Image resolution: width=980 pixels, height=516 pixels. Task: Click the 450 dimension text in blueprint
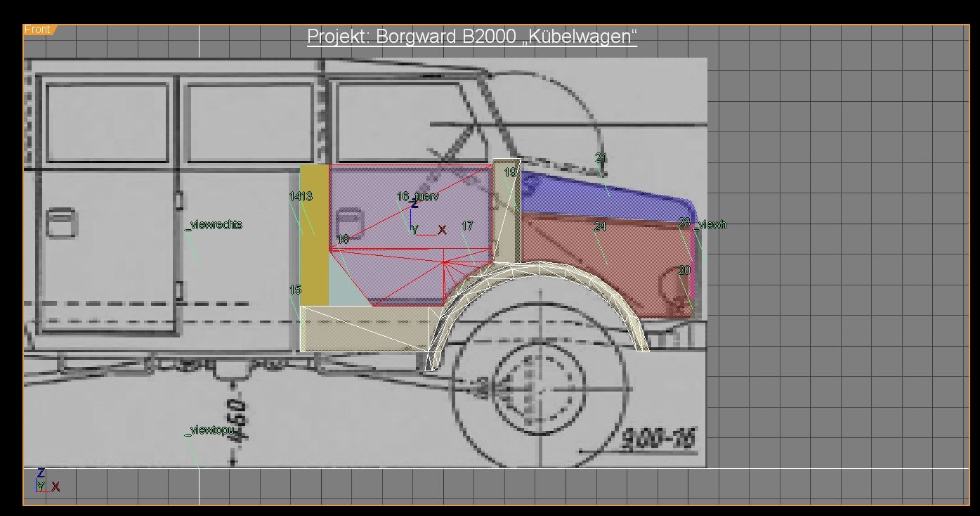pos(237,421)
